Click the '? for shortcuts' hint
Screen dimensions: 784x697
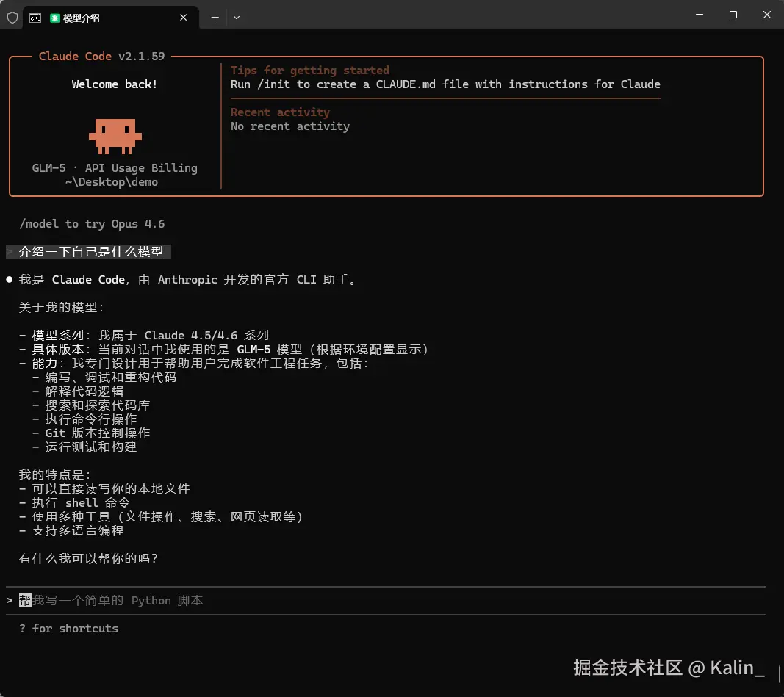coord(68,628)
